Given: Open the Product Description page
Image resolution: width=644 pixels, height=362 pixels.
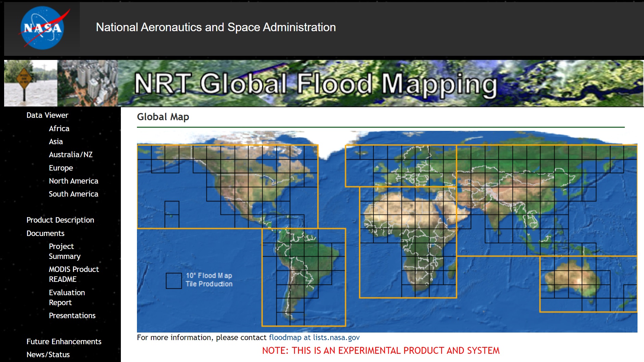Looking at the screenshot, I should point(60,220).
